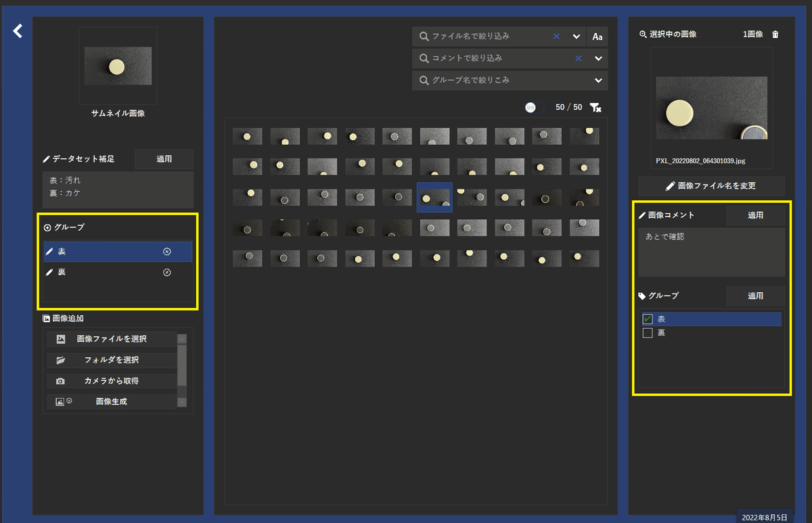This screenshot has width=812, height=523.
Task: Clear all filters funnel icon
Action: pyautogui.click(x=595, y=108)
